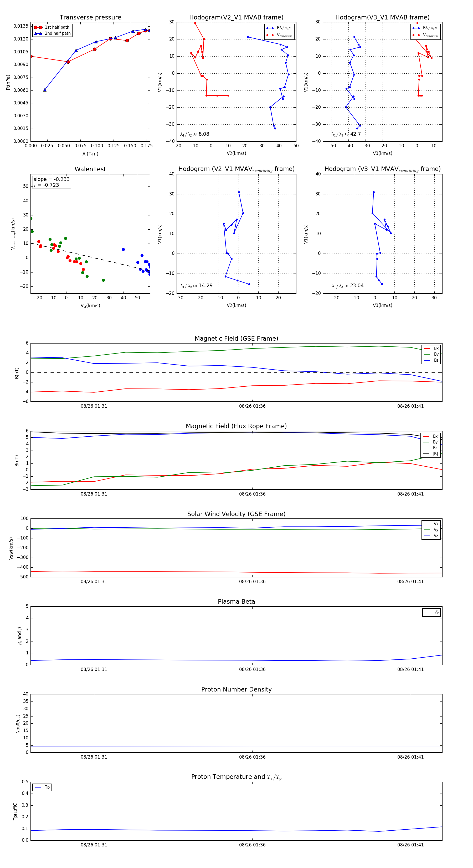Click the 'Magnetic Field (GSE Frame)' title

tap(236, 339)
